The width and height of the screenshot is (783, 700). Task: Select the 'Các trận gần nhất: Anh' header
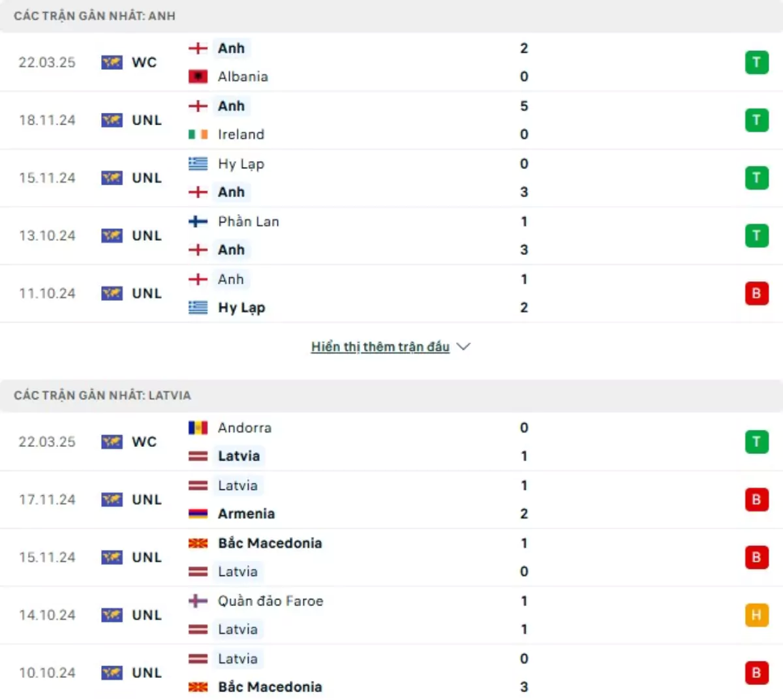click(x=95, y=16)
